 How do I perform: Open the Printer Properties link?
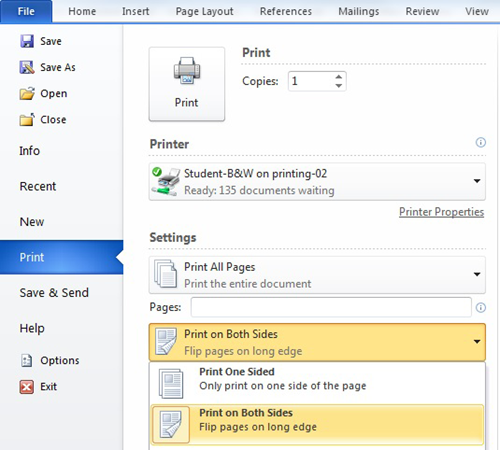pyautogui.click(x=441, y=212)
